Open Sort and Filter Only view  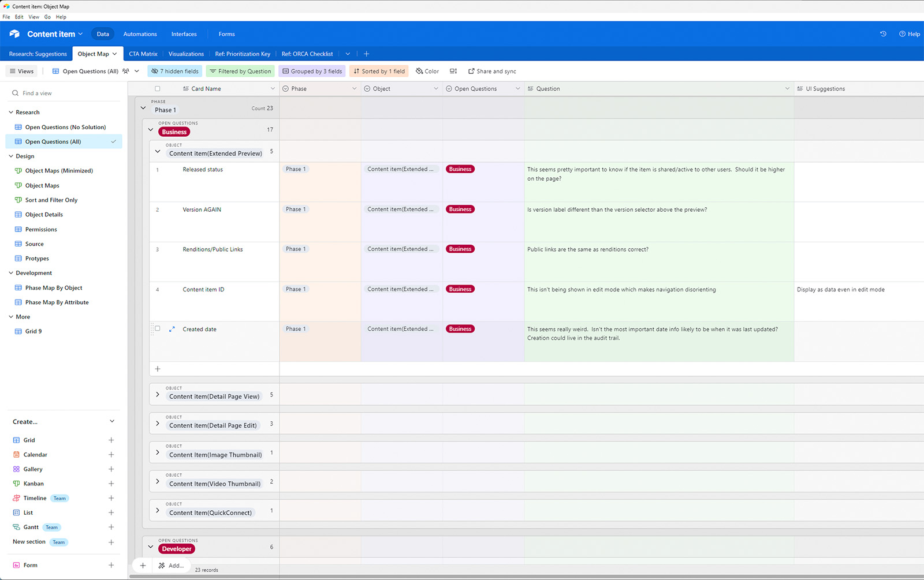click(x=51, y=200)
